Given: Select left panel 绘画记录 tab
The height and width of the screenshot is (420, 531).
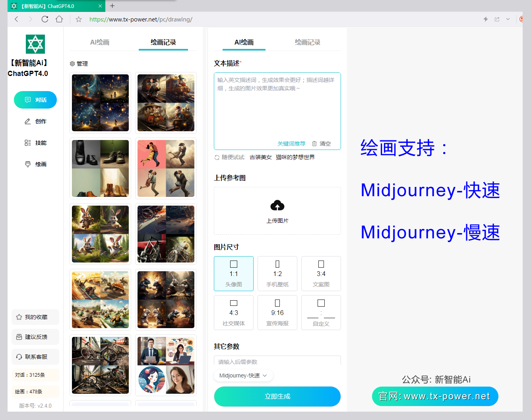Looking at the screenshot, I should [163, 42].
